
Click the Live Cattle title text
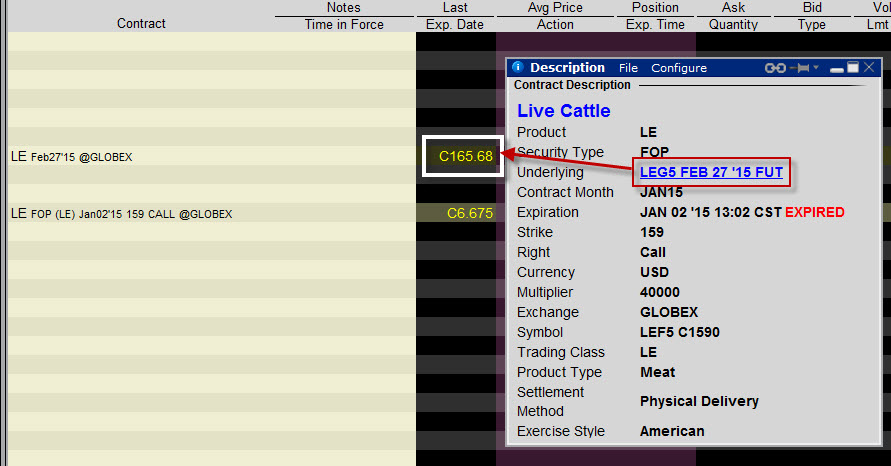pos(564,110)
